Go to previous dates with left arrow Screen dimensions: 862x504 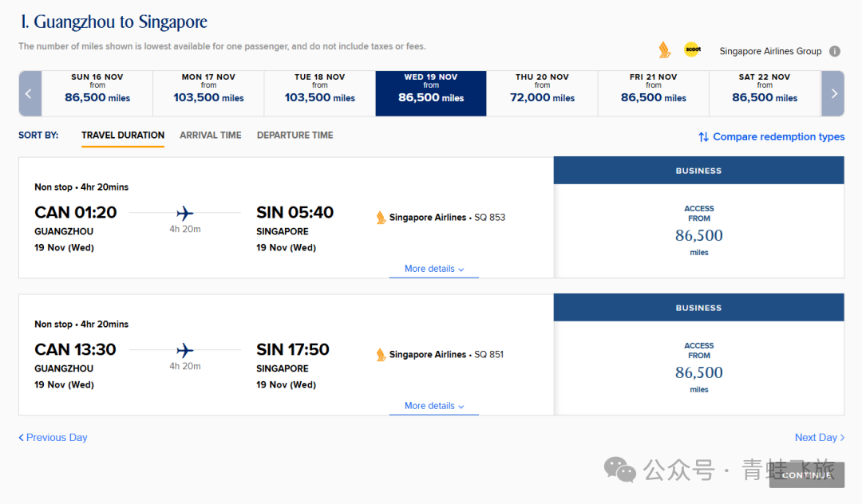30,94
